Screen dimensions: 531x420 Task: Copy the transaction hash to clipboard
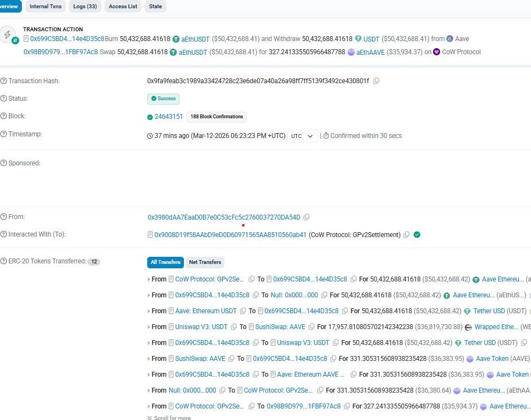(376, 81)
